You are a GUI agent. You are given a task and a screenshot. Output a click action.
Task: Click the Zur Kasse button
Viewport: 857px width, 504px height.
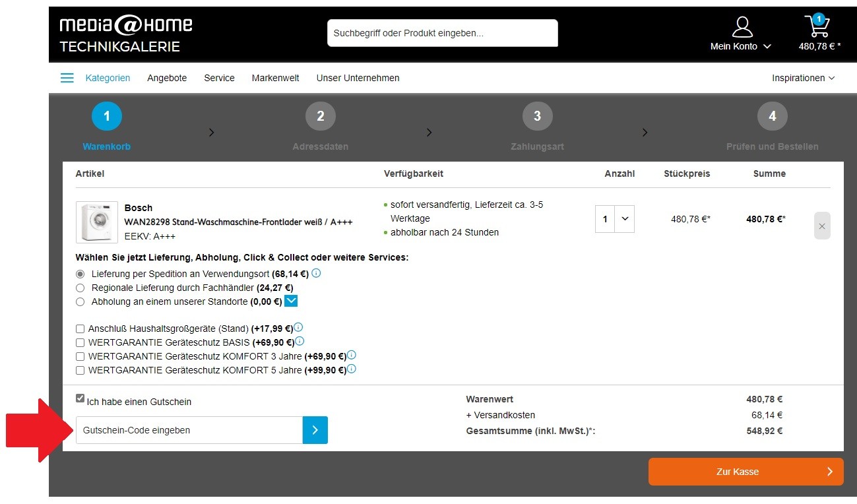(746, 472)
